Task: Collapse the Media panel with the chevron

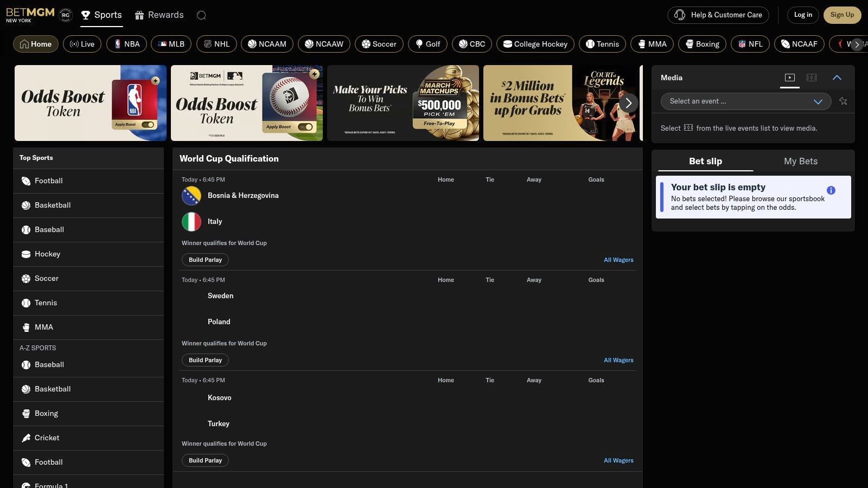Action: (x=838, y=78)
